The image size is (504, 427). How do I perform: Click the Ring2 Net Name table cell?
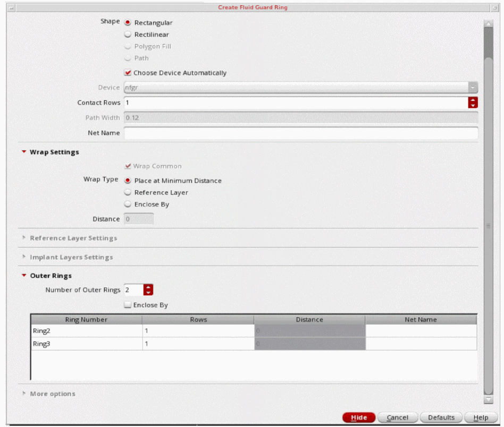[421, 331]
